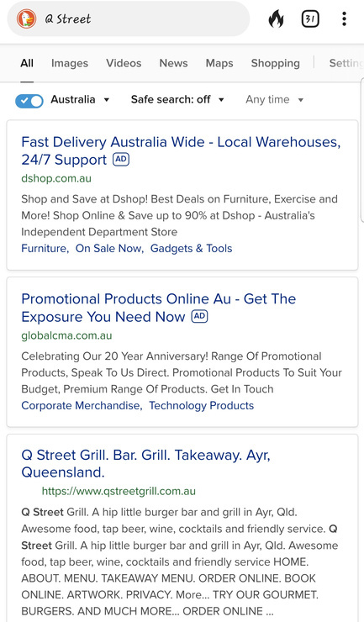364x622 pixels.
Task: Open the three-dot overflow menu
Action: [344, 18]
